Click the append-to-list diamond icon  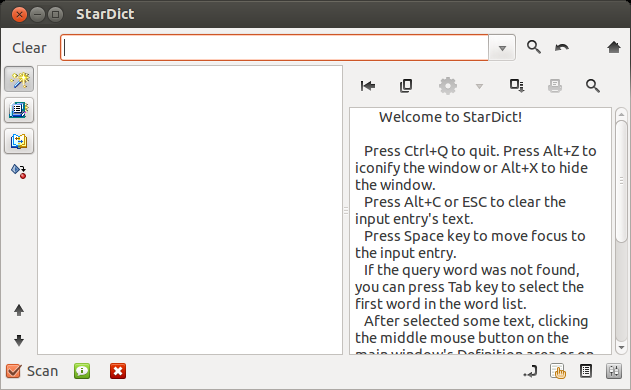coord(19,171)
